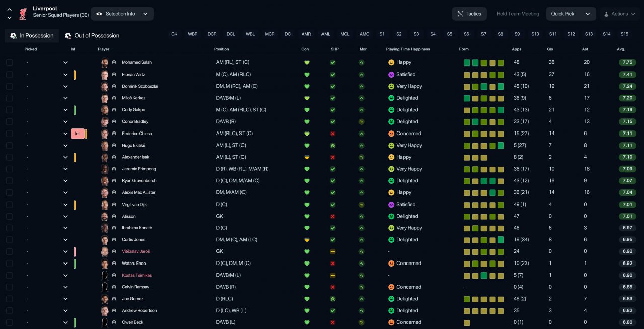Select the GK position slot
644x329 pixels.
(174, 34)
